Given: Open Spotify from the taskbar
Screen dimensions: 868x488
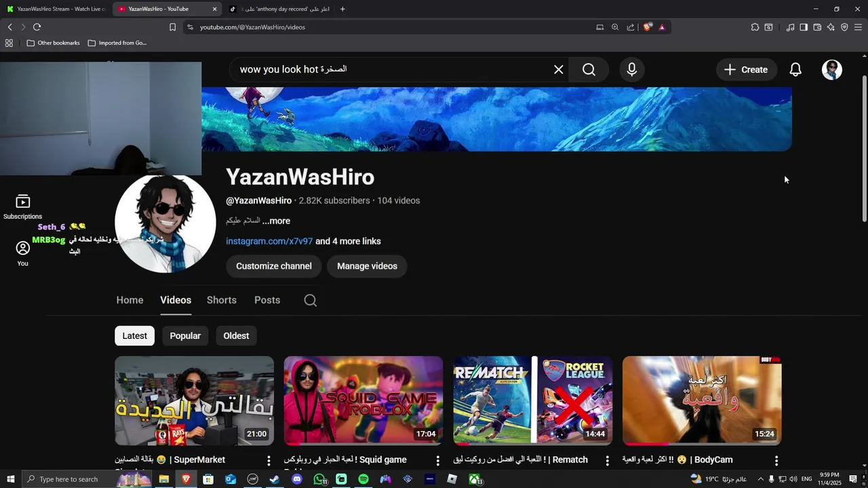Looking at the screenshot, I should [363, 479].
